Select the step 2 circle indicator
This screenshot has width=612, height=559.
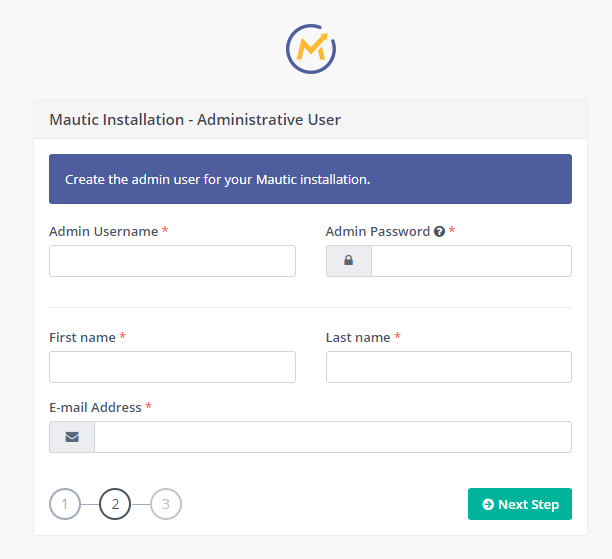pos(115,504)
